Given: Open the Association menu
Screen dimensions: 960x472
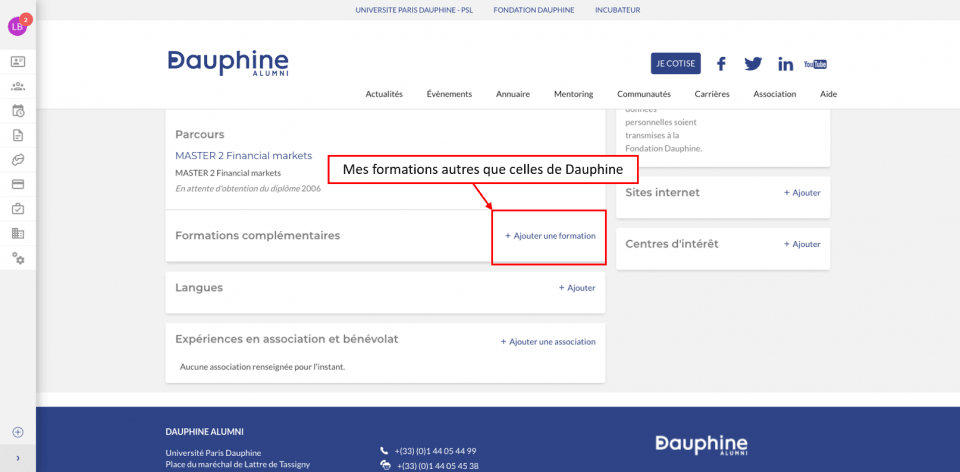Looking at the screenshot, I should tap(774, 94).
